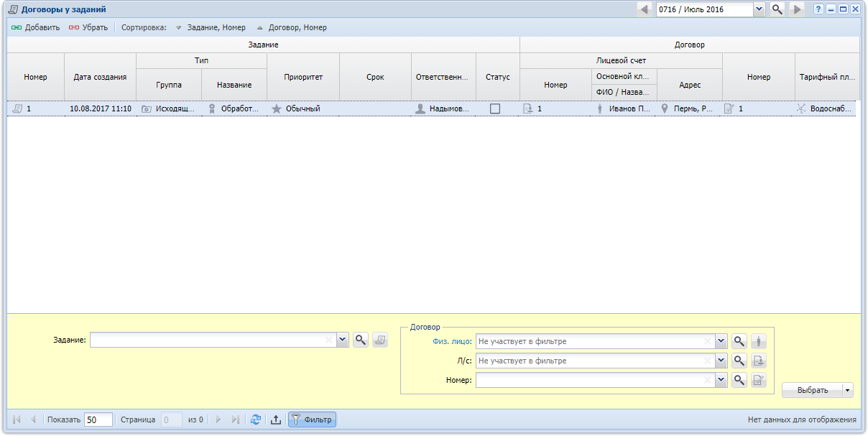Refresh the grid data
Image resolution: width=868 pixels, height=436 pixels.
coord(256,419)
